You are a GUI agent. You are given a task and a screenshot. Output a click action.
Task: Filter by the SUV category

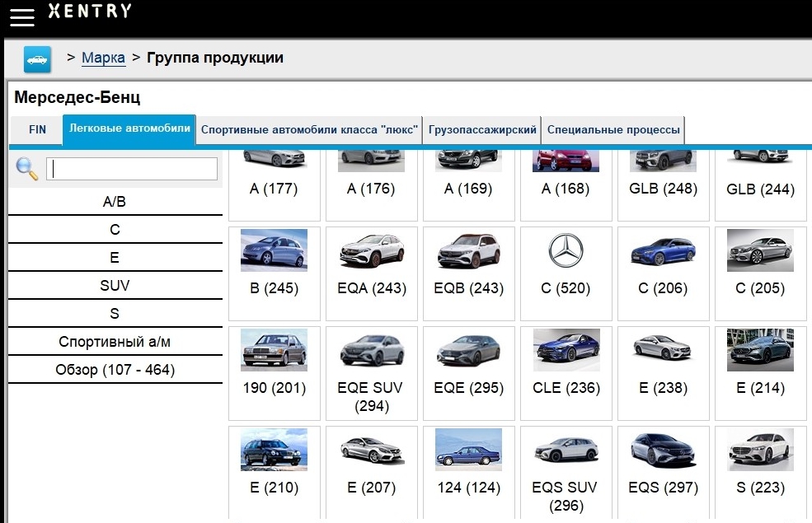coord(115,286)
